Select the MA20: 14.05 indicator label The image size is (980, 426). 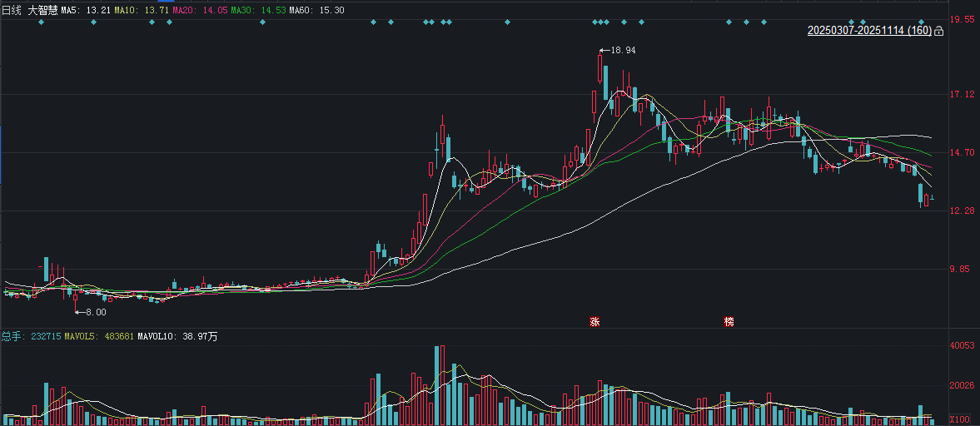pyautogui.click(x=199, y=10)
